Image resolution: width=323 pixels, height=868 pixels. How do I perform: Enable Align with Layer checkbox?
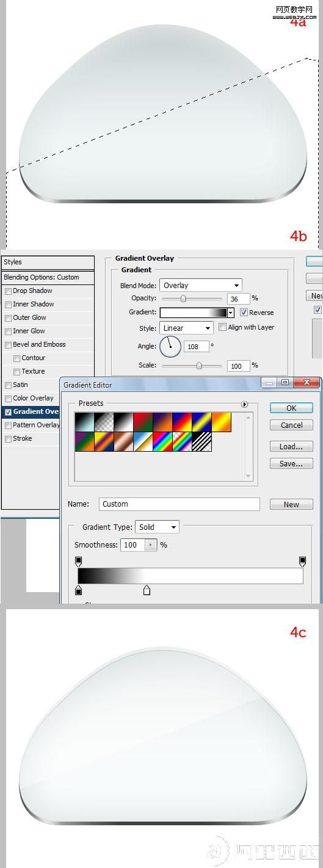[x=222, y=327]
